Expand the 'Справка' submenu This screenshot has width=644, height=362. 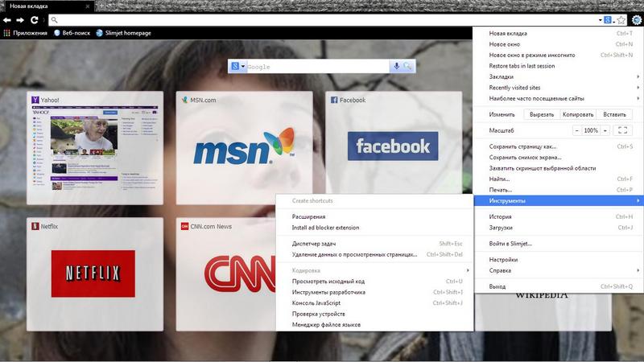[559, 270]
